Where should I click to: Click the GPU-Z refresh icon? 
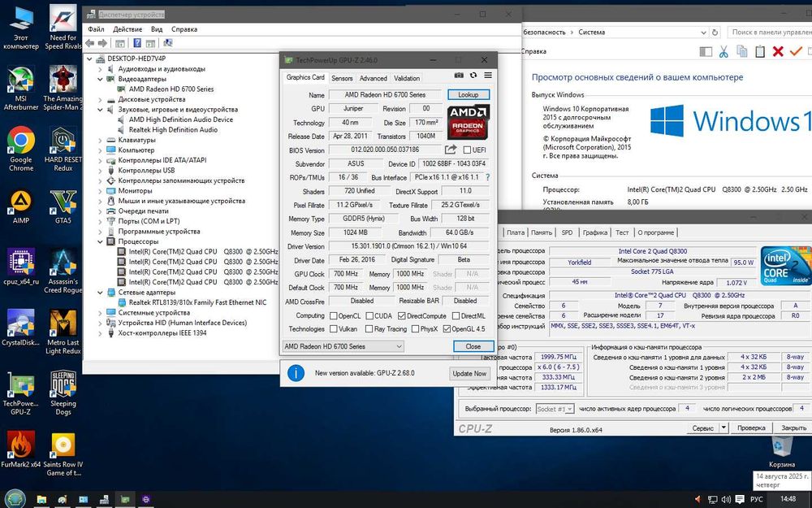473,76
